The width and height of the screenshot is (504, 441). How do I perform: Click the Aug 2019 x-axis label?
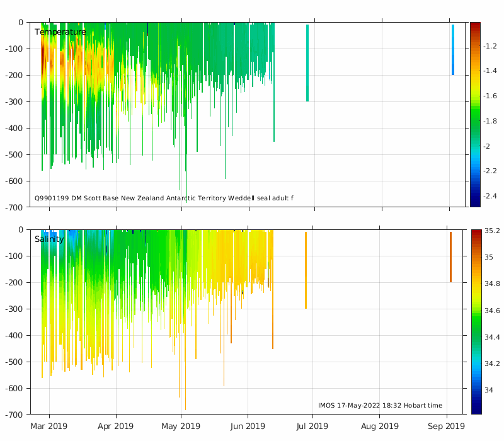pyautogui.click(x=380, y=426)
